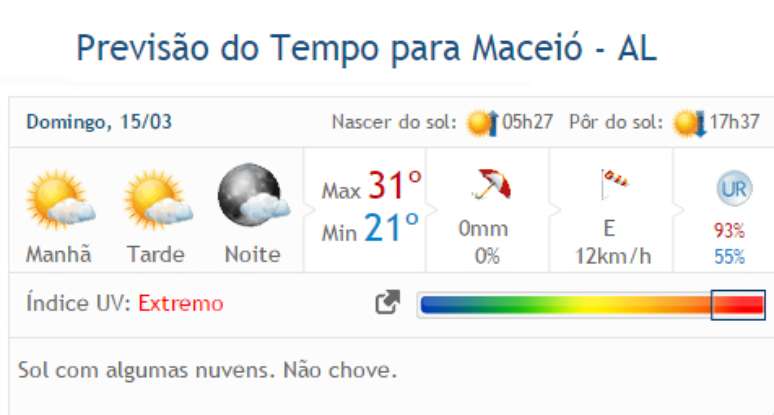This screenshot has width=774, height=415.
Task: Click the windsock wind icon
Action: (612, 182)
